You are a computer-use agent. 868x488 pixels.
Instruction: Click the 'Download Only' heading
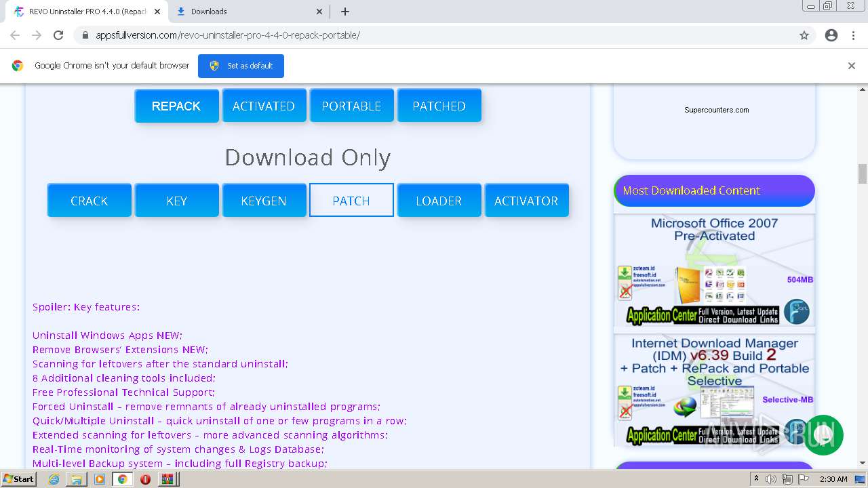(x=308, y=157)
